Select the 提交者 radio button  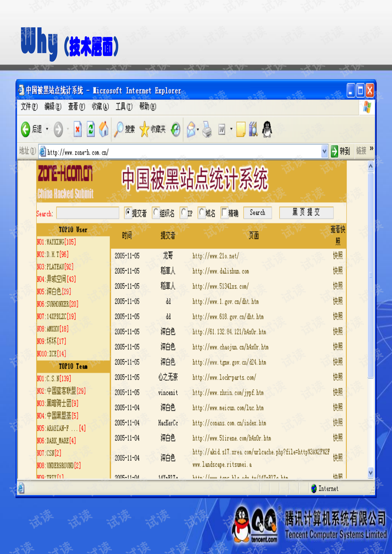[128, 212]
